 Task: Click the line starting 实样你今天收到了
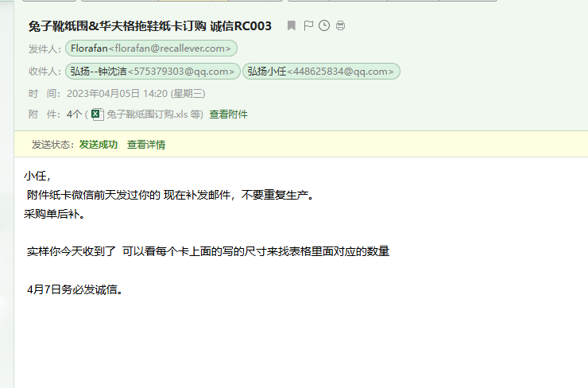click(207, 251)
